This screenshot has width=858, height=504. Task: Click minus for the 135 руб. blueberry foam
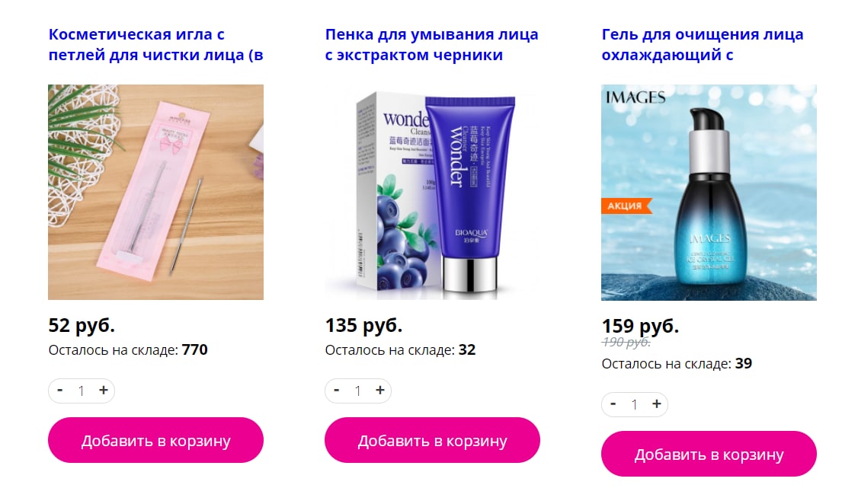click(x=337, y=391)
